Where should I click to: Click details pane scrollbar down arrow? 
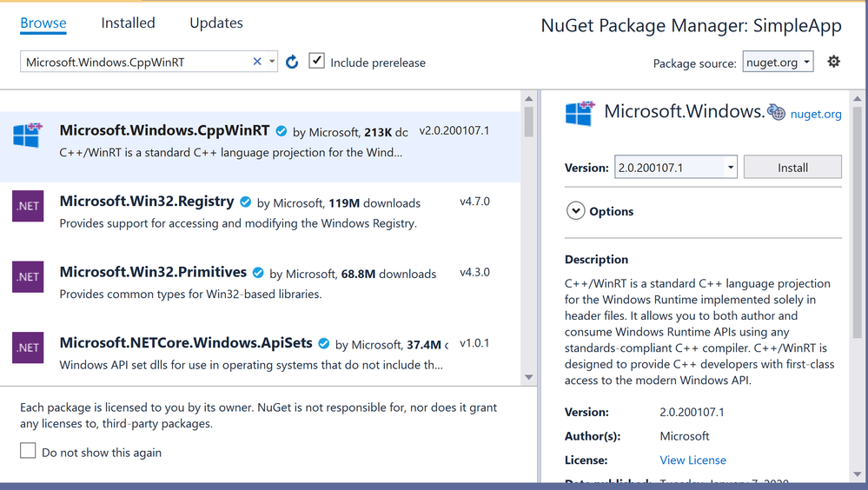click(858, 474)
